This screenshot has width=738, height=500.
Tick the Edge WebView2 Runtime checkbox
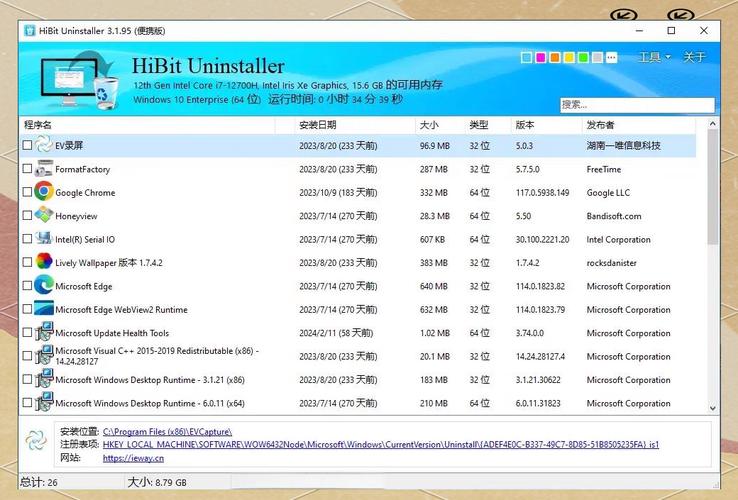click(x=27, y=309)
